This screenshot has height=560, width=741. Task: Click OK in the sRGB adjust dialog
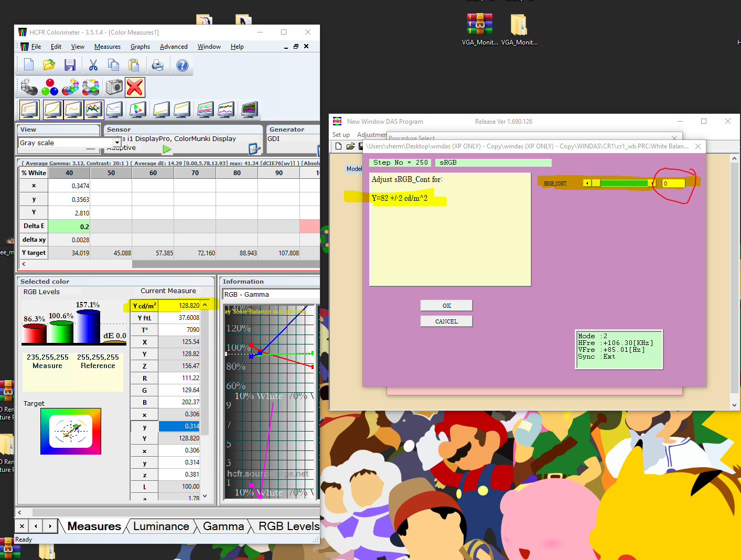tap(446, 306)
